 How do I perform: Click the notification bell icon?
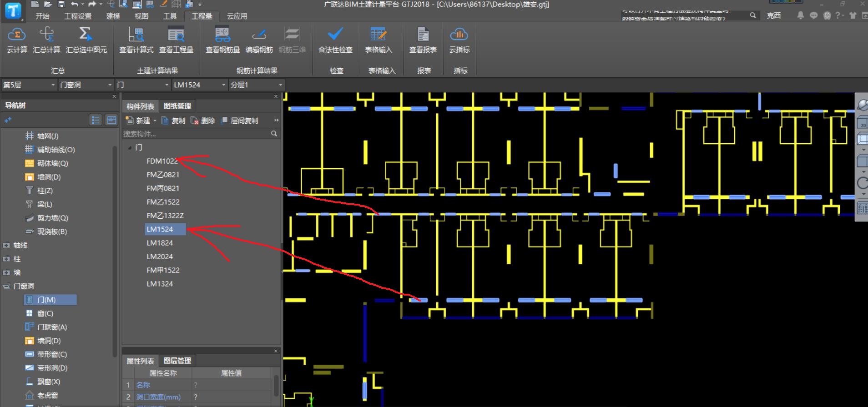[801, 15]
